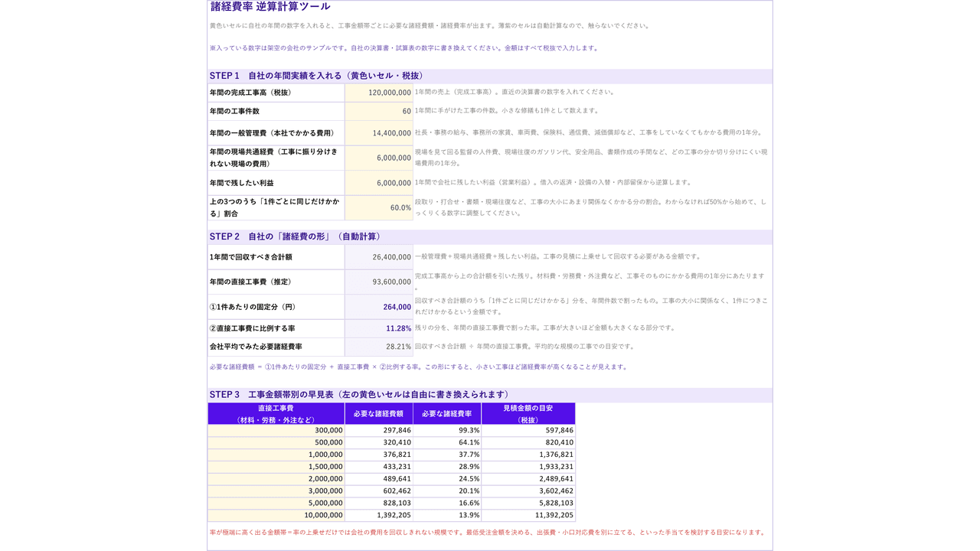Click the 24.5% overhead rate cell
The height and width of the screenshot is (551, 980).
(447, 479)
